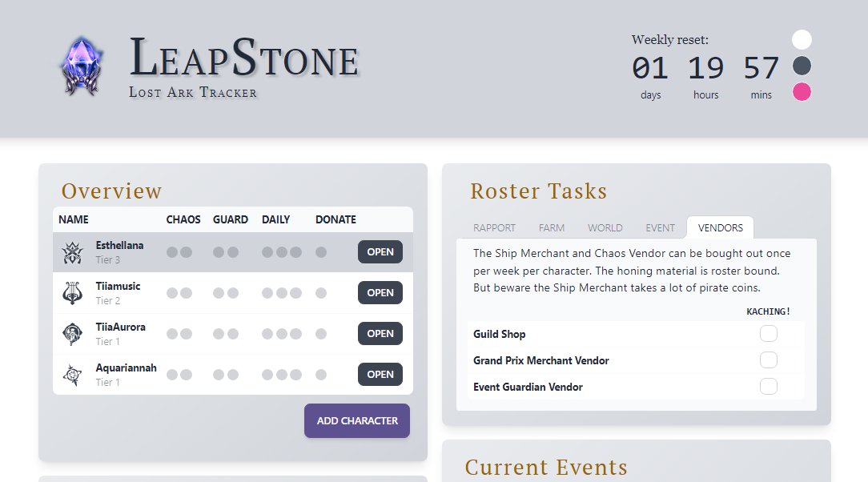Toggle Tiiamusic's Donate dot
The width and height of the screenshot is (868, 482).
[321, 293]
